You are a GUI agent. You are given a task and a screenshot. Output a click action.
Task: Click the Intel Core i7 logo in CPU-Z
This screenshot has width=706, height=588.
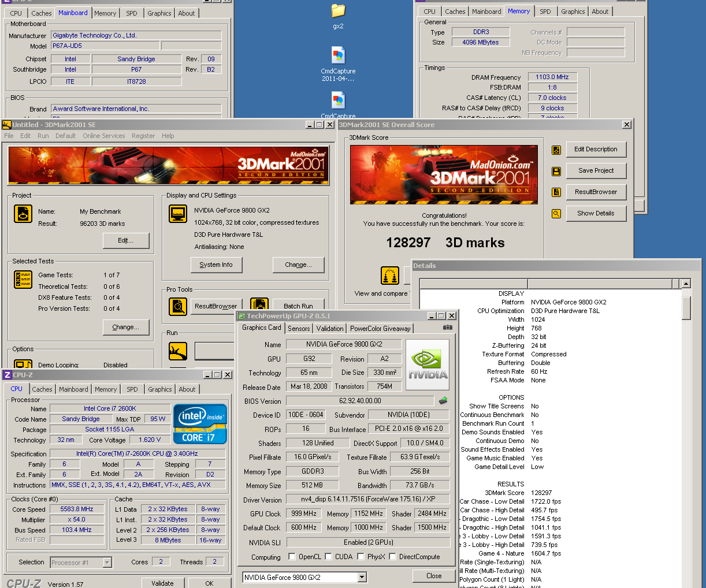pyautogui.click(x=200, y=424)
